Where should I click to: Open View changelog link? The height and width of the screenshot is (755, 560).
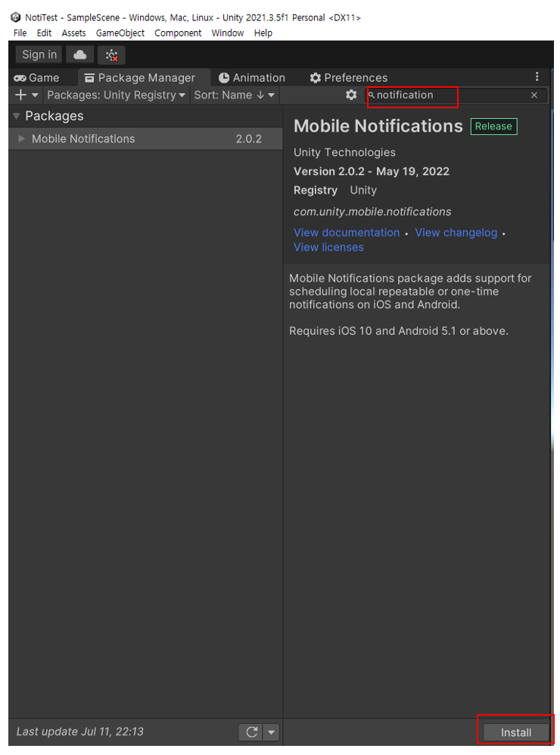click(x=456, y=232)
